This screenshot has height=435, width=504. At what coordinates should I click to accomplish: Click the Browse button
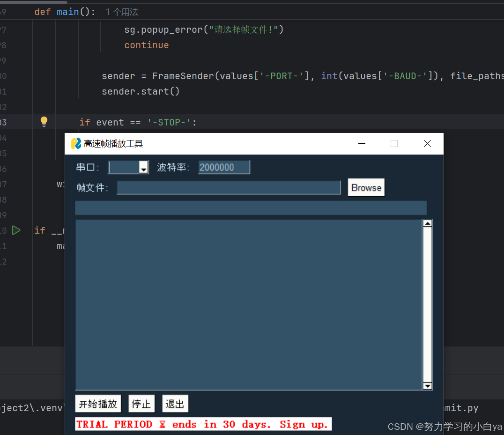[x=366, y=188]
